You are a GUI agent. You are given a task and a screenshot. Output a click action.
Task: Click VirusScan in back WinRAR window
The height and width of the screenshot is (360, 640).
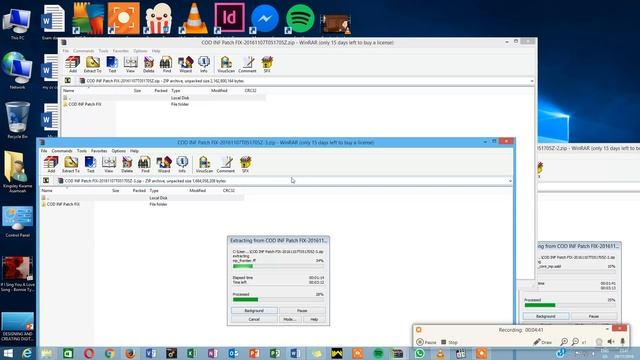pyautogui.click(x=226, y=64)
